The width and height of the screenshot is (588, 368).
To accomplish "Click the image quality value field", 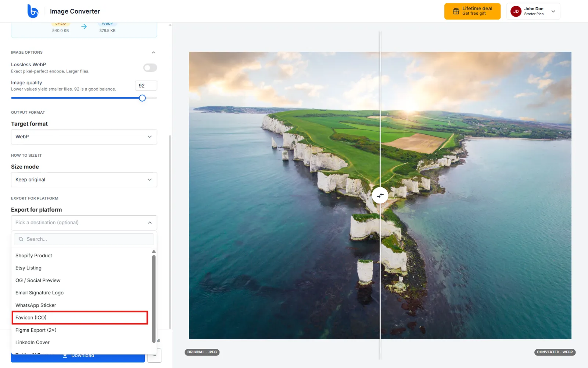I will pyautogui.click(x=146, y=86).
